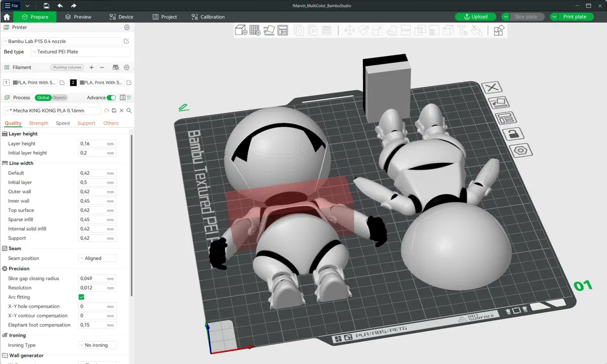Click the Add object cube icon
Image resolution: width=607 pixels, height=364 pixels.
pos(240,30)
